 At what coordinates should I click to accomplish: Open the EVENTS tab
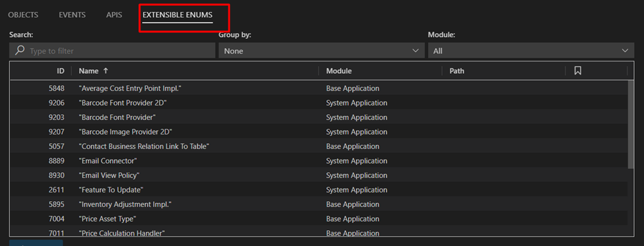pyautogui.click(x=72, y=15)
